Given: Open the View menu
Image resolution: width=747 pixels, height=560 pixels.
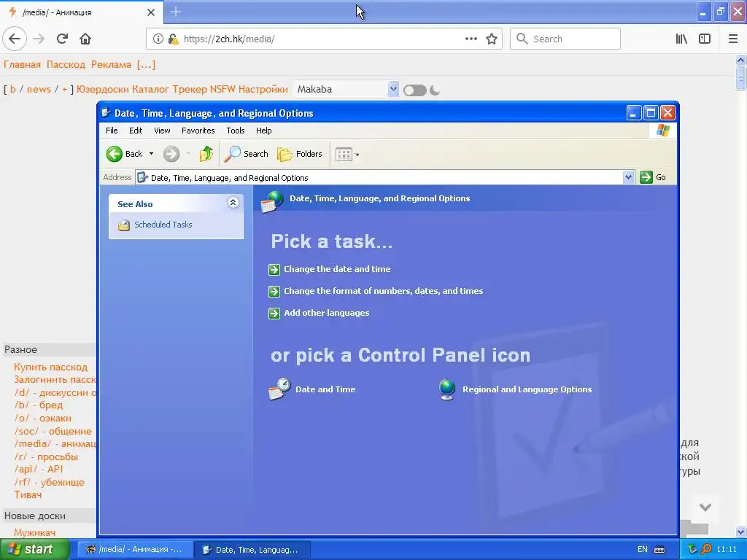Looking at the screenshot, I should 162,131.
